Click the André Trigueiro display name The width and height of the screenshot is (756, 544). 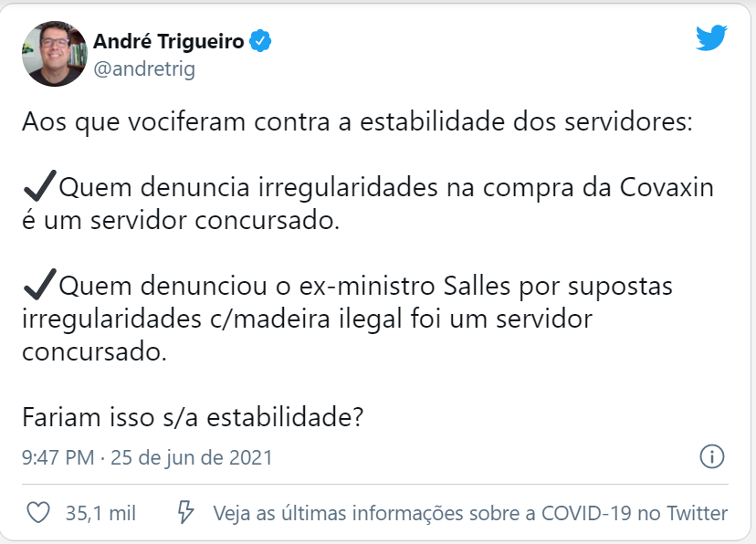tap(169, 41)
